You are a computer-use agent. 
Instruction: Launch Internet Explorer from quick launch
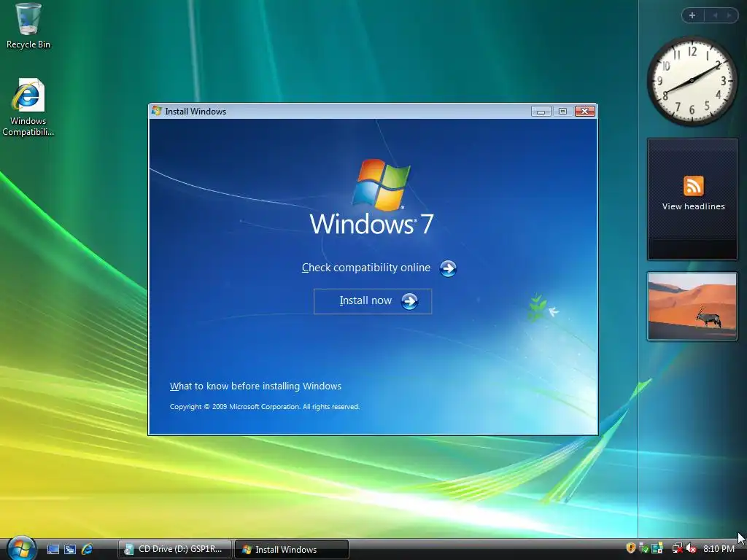click(x=87, y=549)
